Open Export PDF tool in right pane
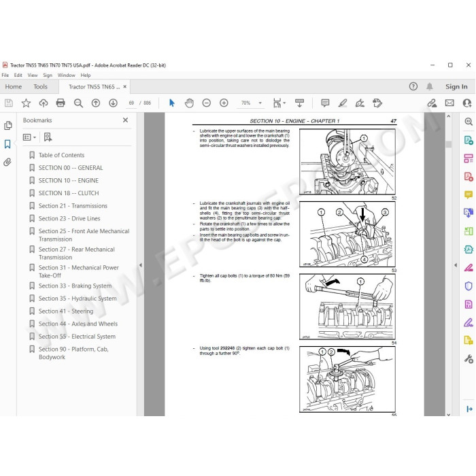Screen dimensions: 476x476 pyautogui.click(x=469, y=140)
